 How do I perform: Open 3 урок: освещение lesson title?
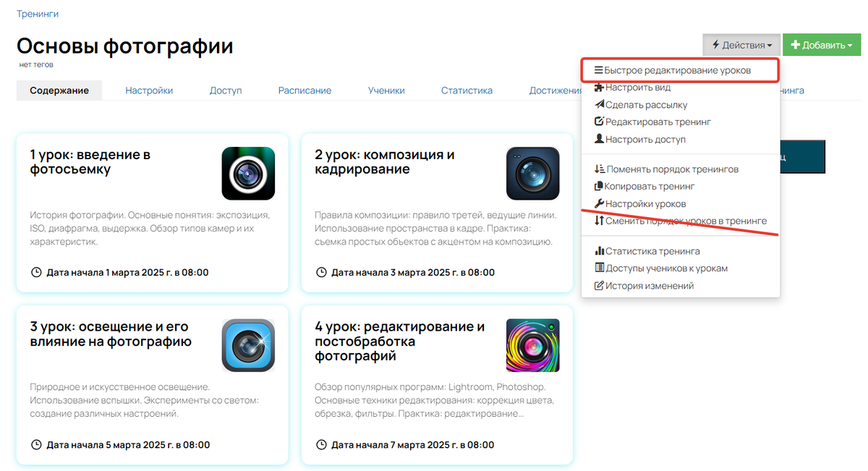point(111,334)
